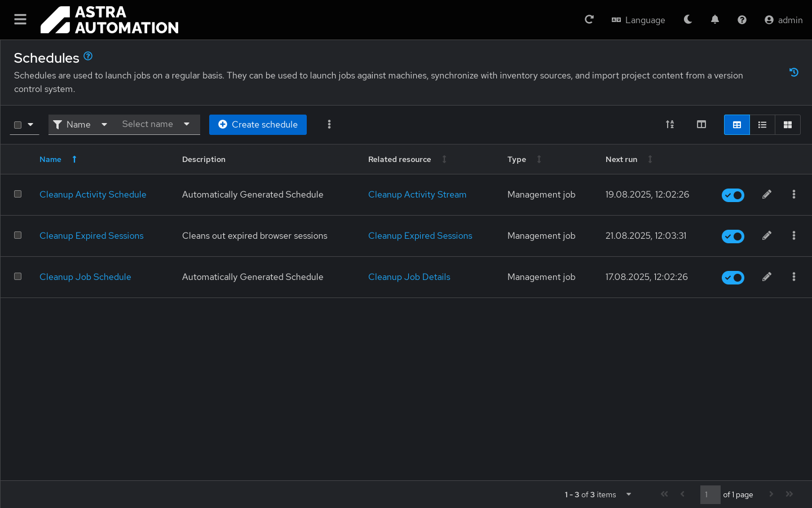Expand the items per page dropdown
This screenshot has width=812, height=508.
(x=628, y=494)
